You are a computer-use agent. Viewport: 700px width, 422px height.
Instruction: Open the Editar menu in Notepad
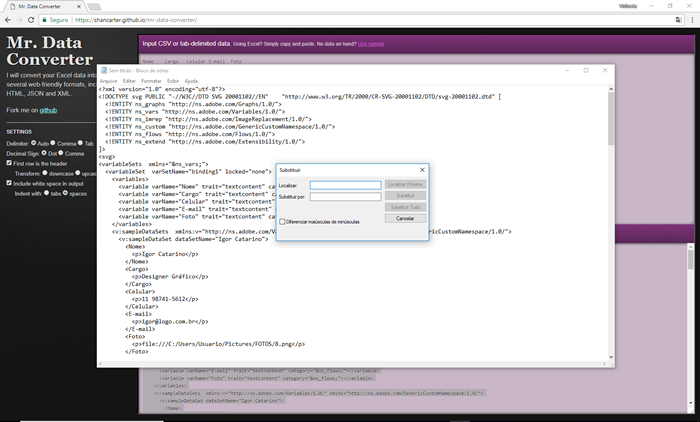point(129,81)
